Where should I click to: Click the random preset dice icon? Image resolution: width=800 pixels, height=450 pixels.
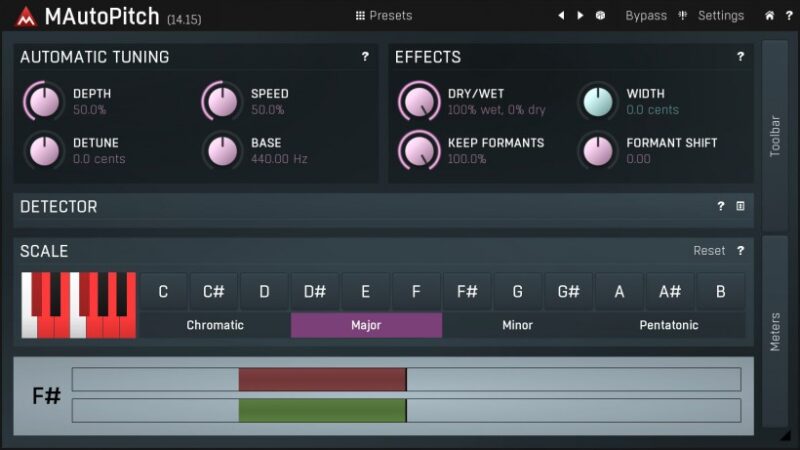click(600, 15)
